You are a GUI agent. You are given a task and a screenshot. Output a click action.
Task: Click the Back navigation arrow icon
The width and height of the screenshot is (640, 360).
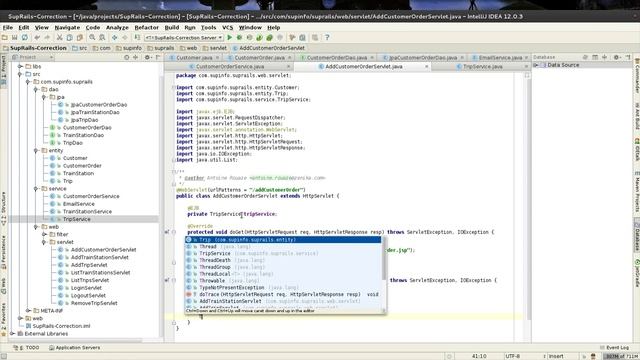click(x=115, y=38)
